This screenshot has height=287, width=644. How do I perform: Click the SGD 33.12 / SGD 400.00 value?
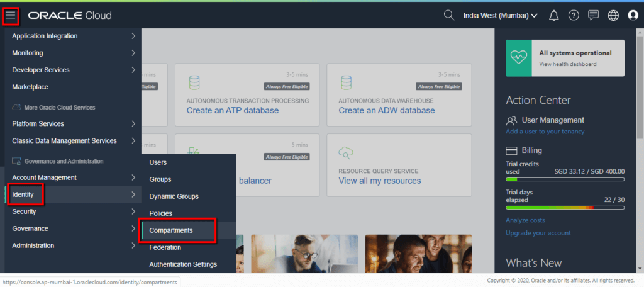pos(589,171)
